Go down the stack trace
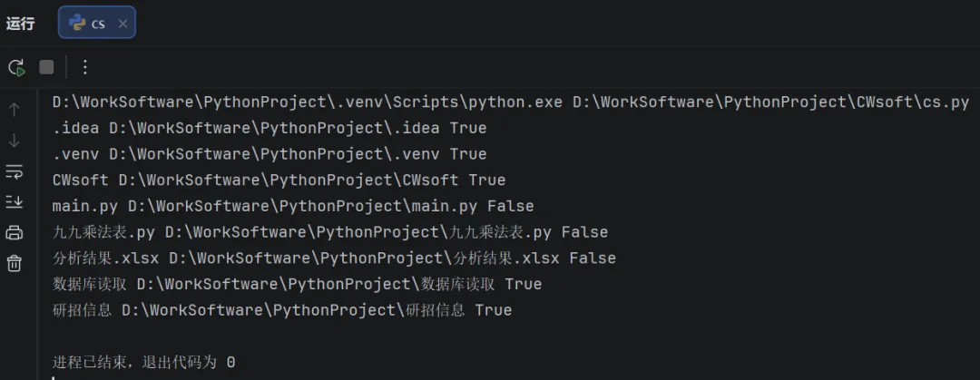Screen dimensions: 980x380 tap(14, 141)
